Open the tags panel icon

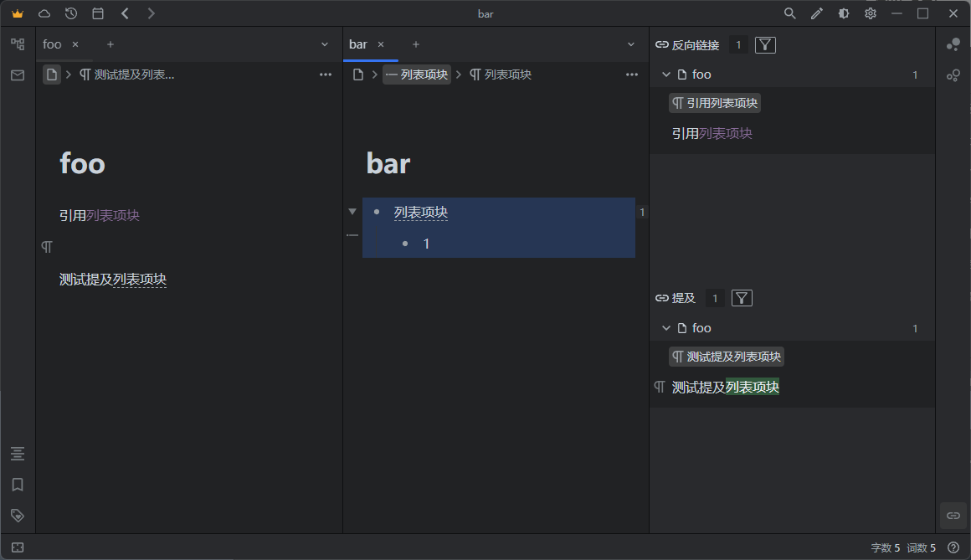pos(18,516)
